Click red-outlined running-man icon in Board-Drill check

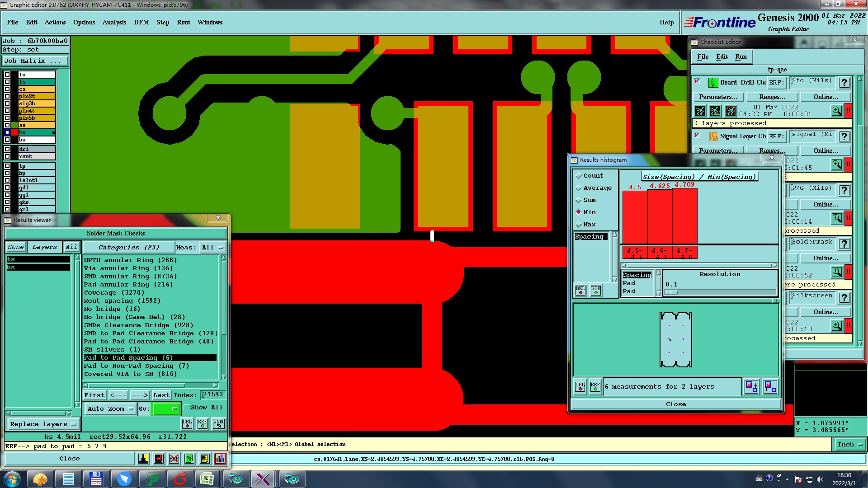click(x=731, y=111)
